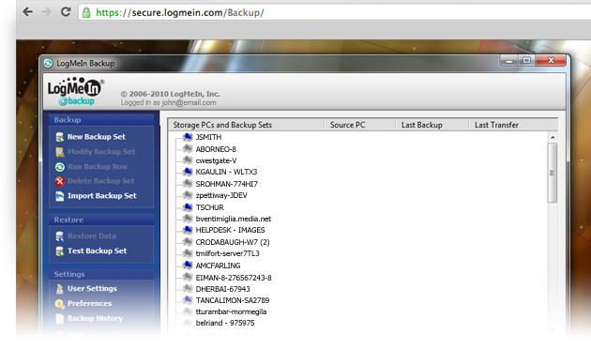Click the Last Transfer column header
This screenshot has height=364, width=591.
(x=496, y=125)
